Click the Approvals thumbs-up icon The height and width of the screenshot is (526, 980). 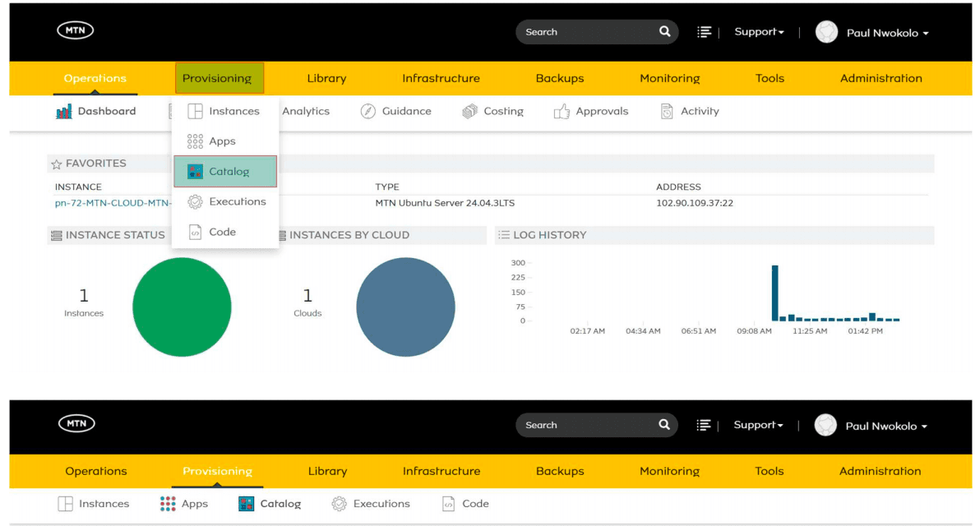(x=562, y=111)
